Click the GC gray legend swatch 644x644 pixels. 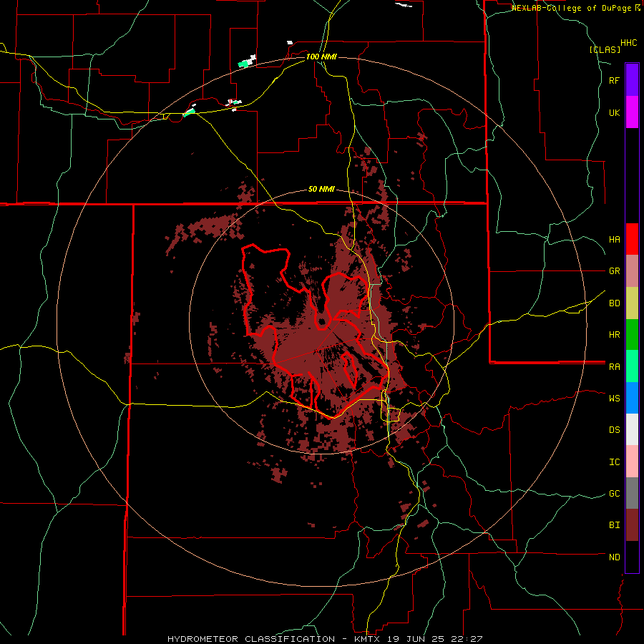[632, 493]
